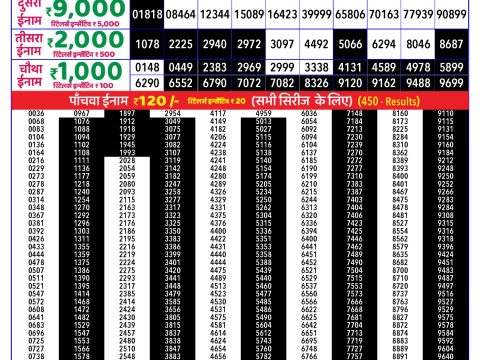Select fifth prize number 5250
This screenshot has height=360, width=480.
(x=264, y=200)
